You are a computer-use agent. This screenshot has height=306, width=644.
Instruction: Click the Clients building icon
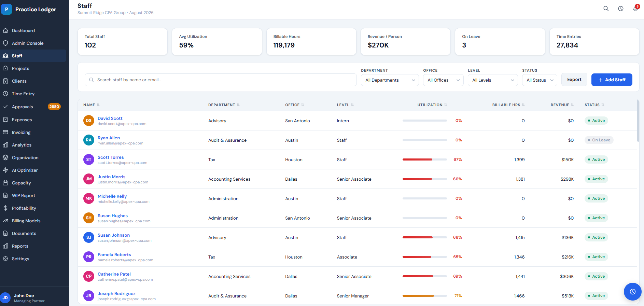click(5, 81)
